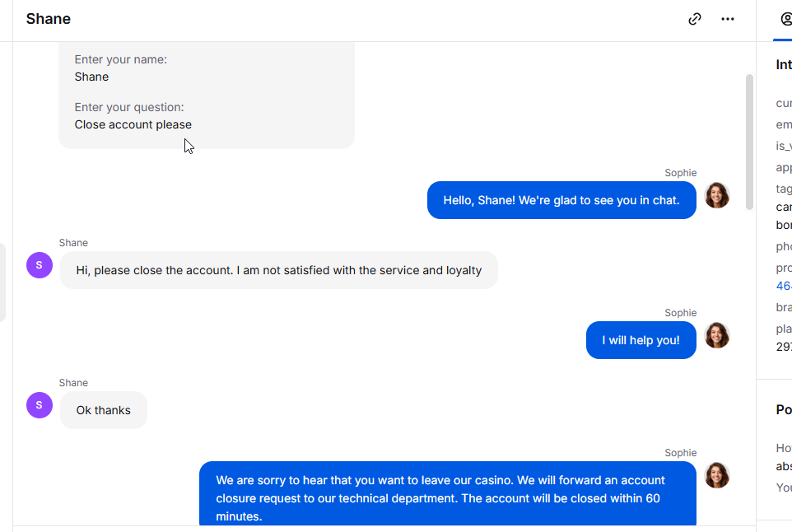Click the chat history scrollbar thumb

[x=749, y=142]
